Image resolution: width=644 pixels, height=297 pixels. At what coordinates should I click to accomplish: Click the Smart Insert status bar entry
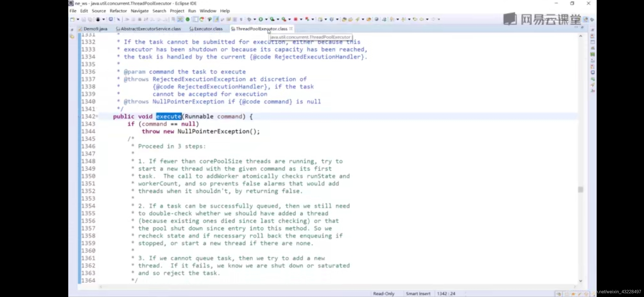click(418, 294)
